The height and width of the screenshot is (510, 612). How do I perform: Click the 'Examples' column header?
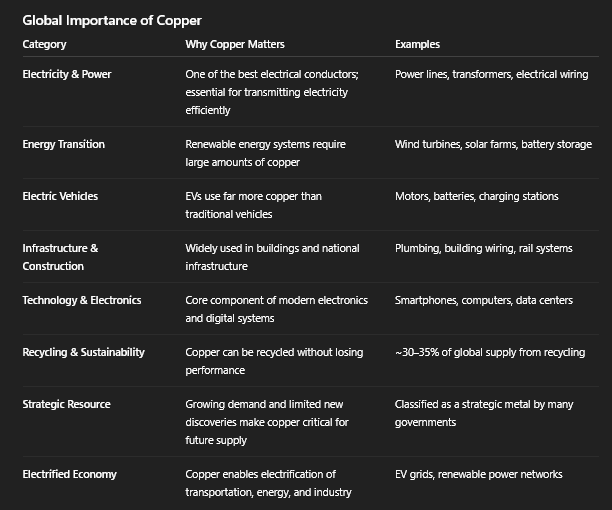pos(417,44)
